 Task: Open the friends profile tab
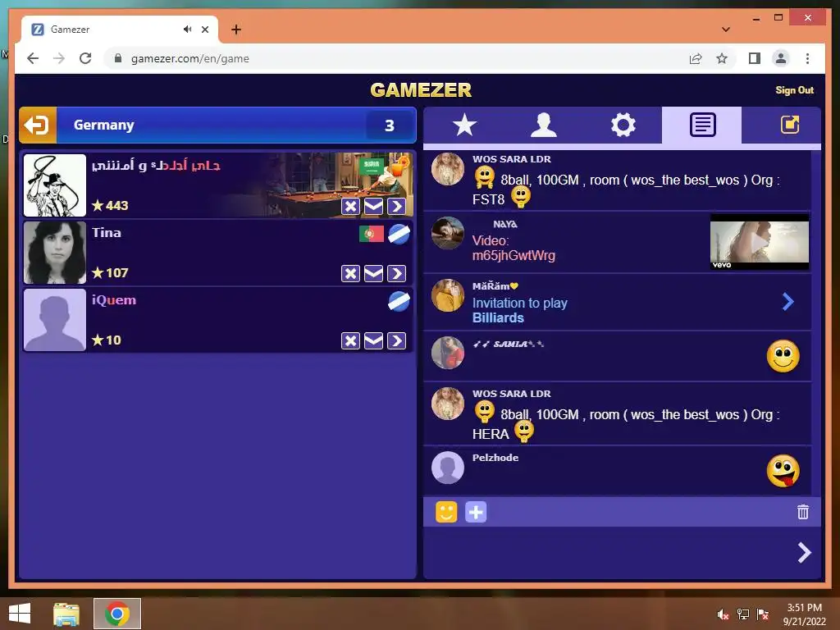[543, 126]
